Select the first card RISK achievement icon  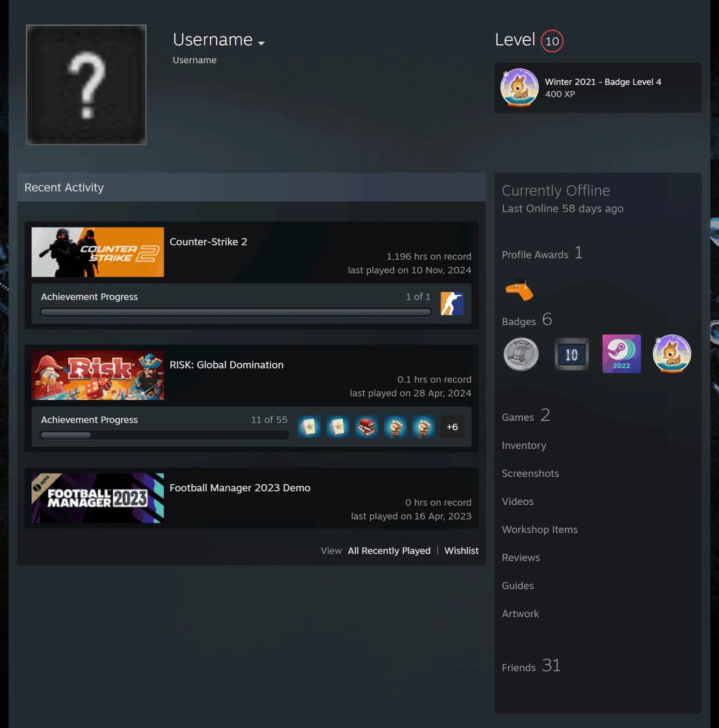pos(309,427)
